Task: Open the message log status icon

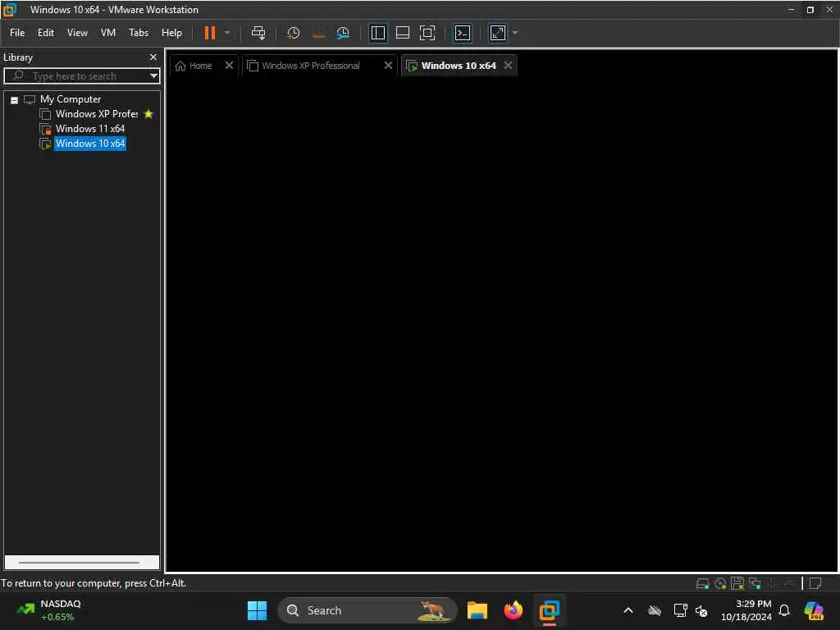Action: [815, 583]
